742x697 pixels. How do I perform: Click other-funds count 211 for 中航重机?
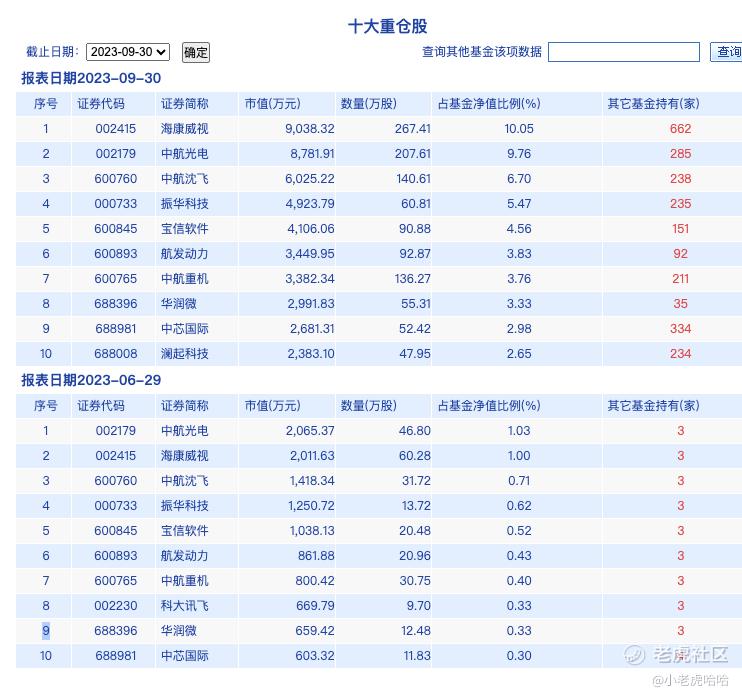point(680,279)
